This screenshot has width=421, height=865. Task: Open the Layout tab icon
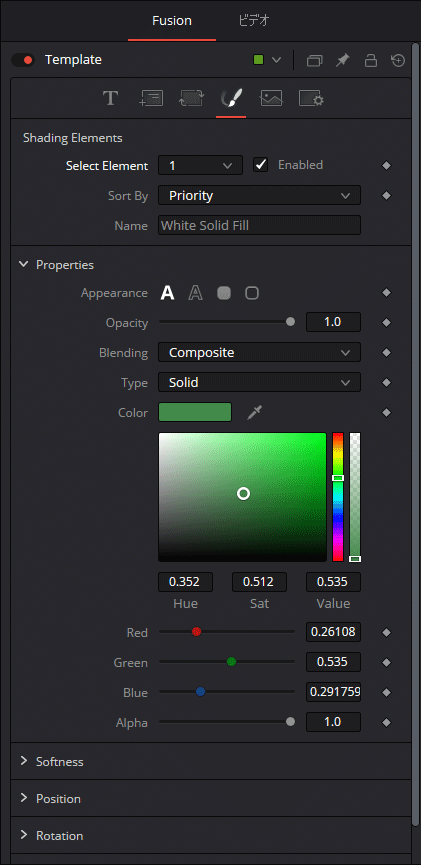[151, 99]
